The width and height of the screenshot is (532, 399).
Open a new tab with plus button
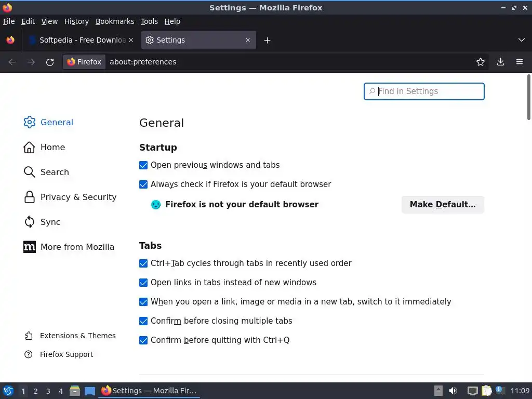[268, 41]
